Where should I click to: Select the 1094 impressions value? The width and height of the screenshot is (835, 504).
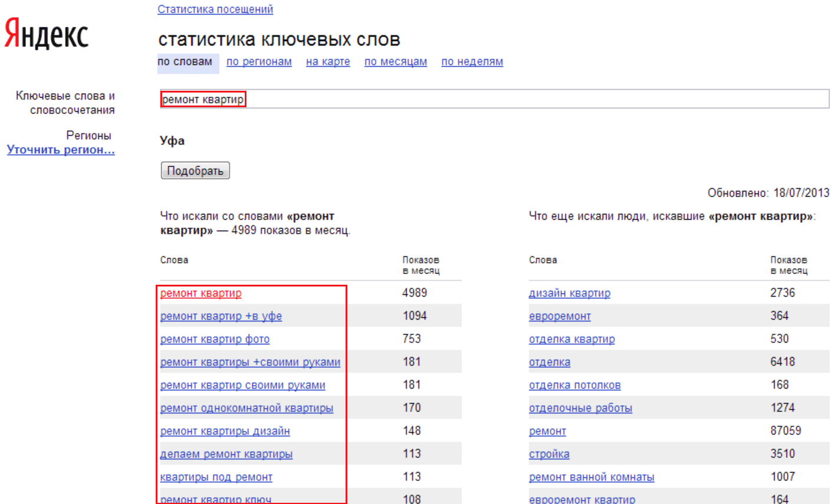pos(415,316)
